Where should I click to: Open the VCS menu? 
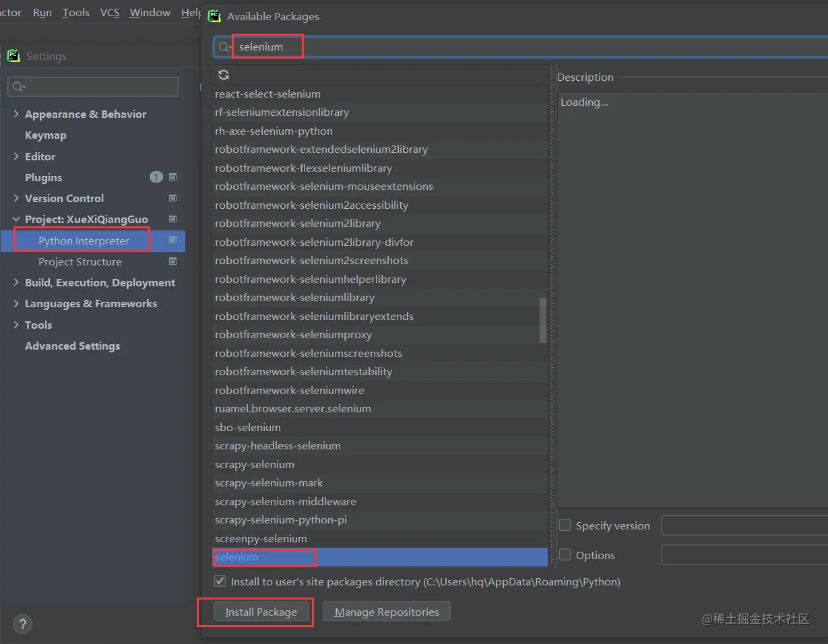coord(110,12)
